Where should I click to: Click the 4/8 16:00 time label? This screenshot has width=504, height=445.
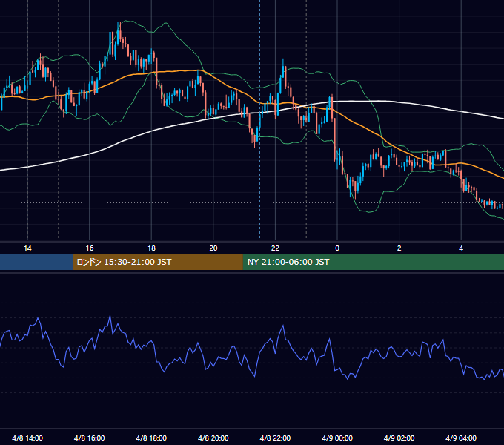(x=90, y=438)
